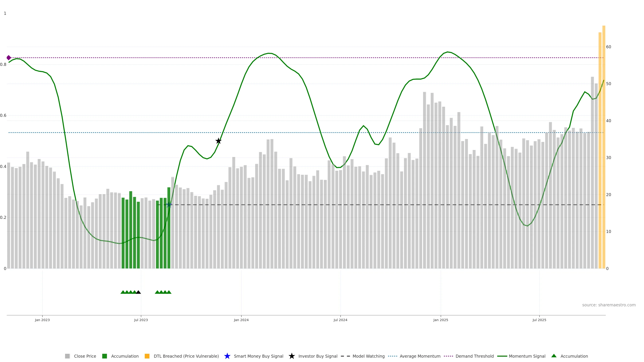Click the right-axis value label 60
Screen dimensions: 644x362
608,47
